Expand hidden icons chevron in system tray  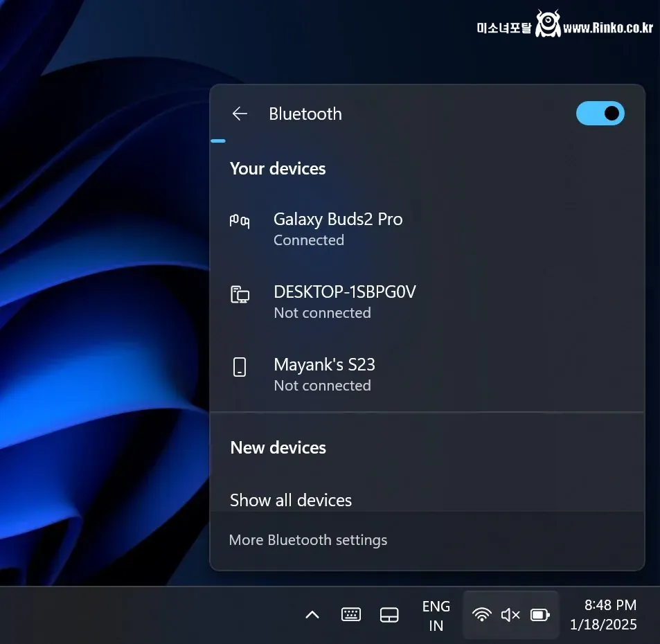[312, 615]
